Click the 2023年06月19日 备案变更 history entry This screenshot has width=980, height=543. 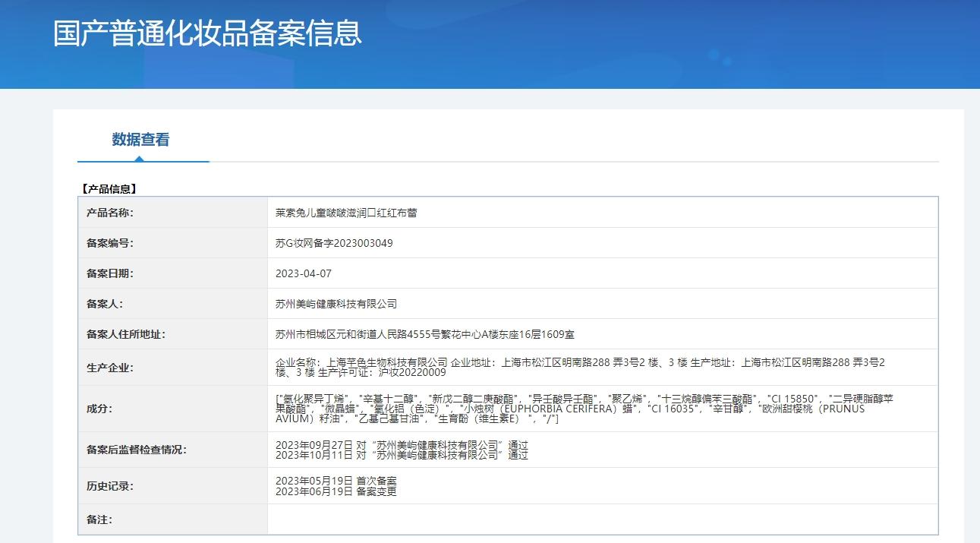click(336, 491)
